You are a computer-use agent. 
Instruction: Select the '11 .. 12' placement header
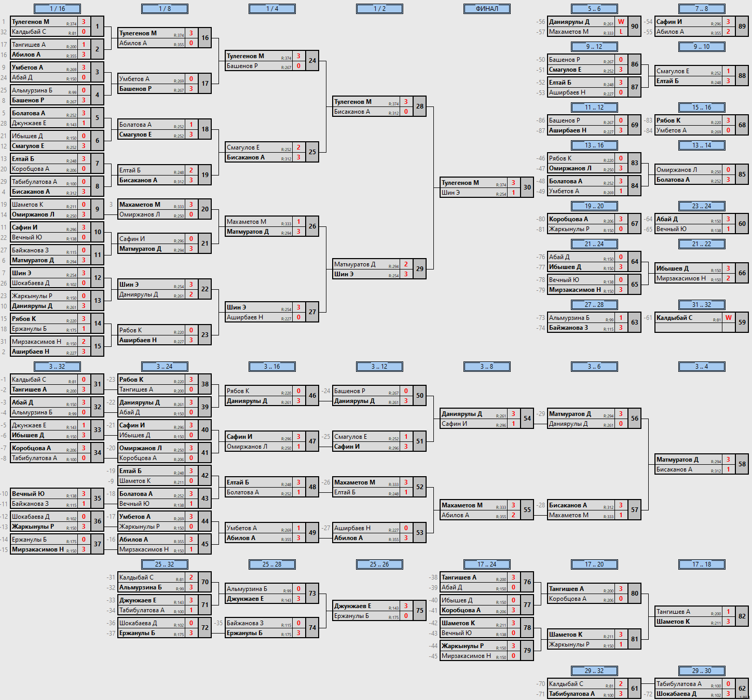coord(594,107)
